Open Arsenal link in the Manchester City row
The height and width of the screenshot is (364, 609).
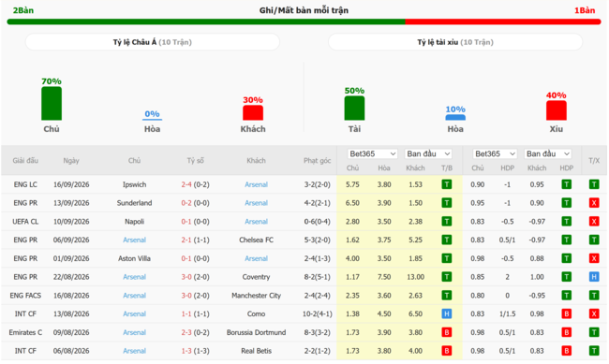(134, 296)
